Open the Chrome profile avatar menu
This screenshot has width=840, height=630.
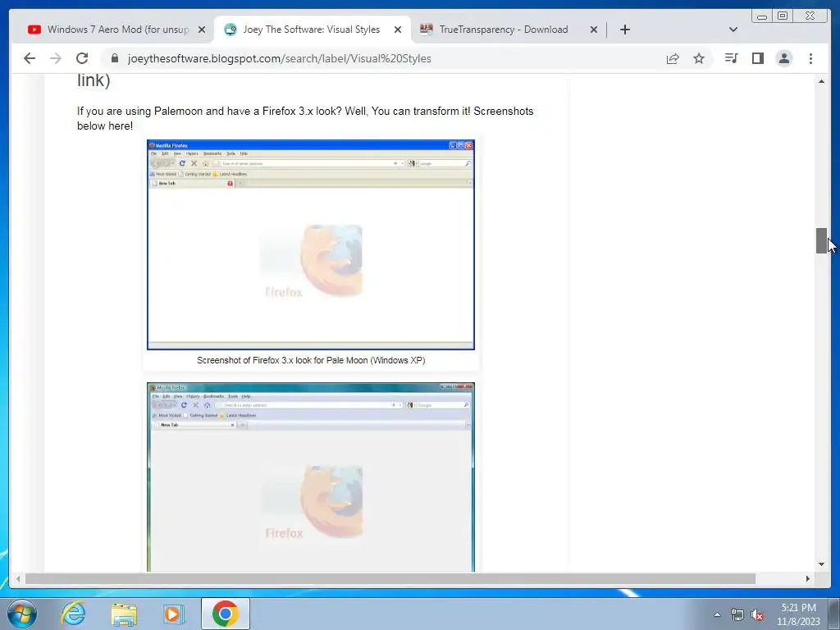tap(783, 58)
